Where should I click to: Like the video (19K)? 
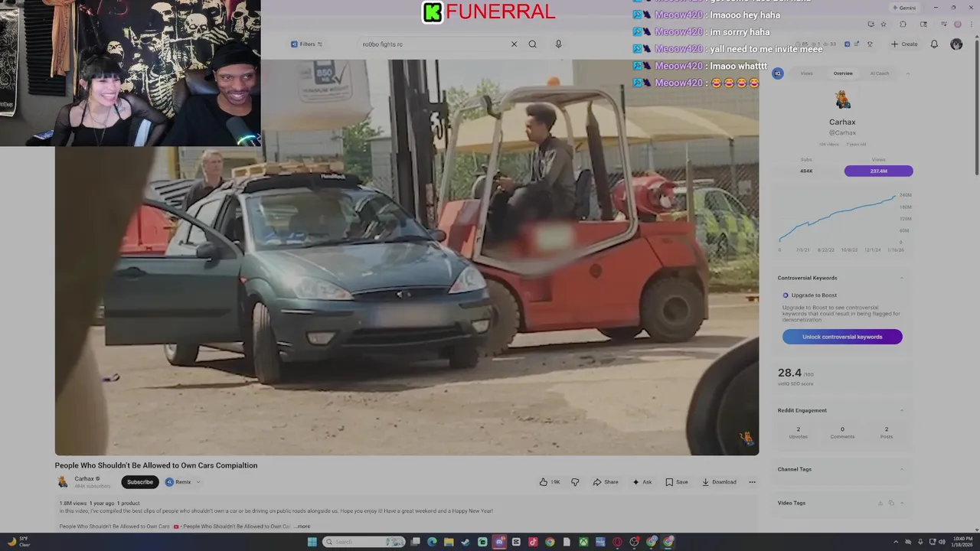coord(550,482)
